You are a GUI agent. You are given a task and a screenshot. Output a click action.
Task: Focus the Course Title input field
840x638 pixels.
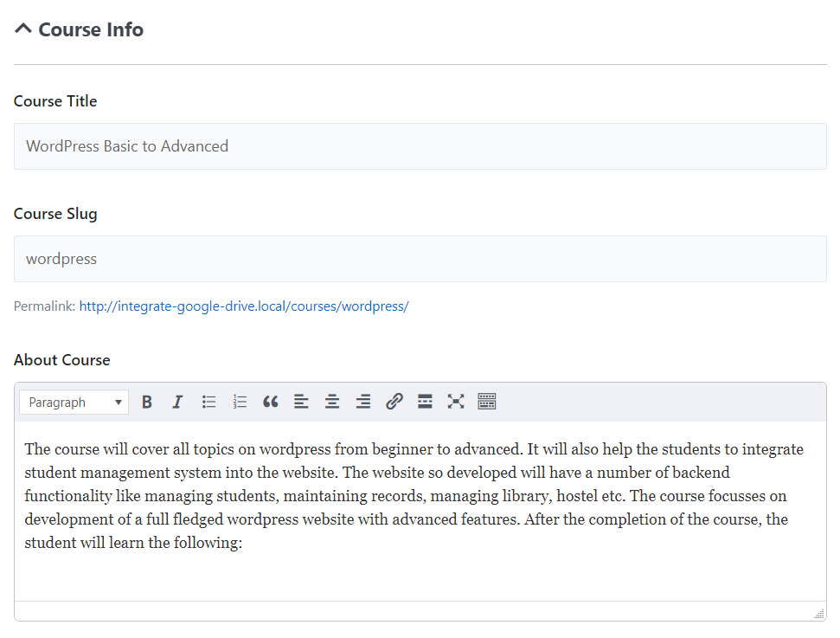click(x=420, y=146)
